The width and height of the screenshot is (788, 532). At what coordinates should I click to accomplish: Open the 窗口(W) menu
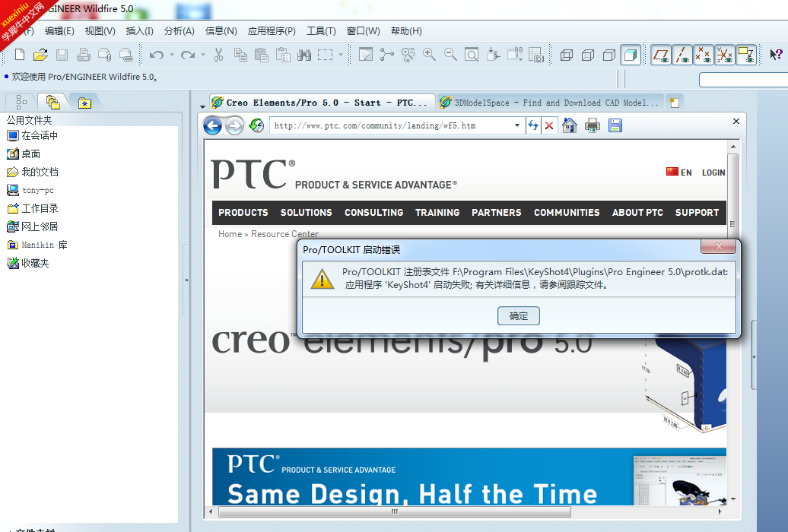tap(364, 31)
